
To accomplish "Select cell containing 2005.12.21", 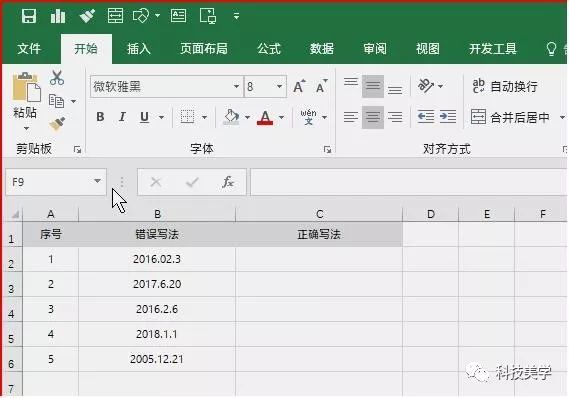I will pos(157,359).
